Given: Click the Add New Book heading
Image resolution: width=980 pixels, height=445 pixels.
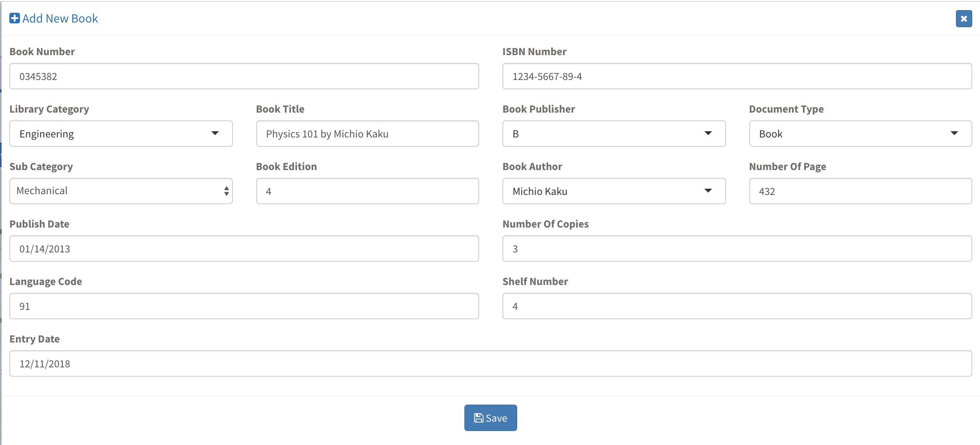Looking at the screenshot, I should [x=60, y=18].
